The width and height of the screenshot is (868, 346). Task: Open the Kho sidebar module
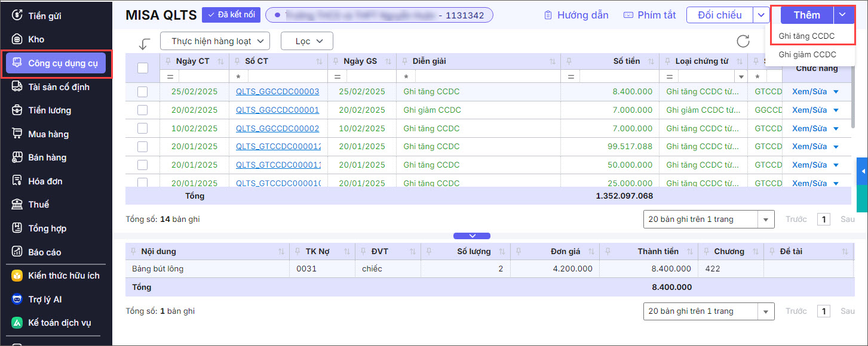click(x=36, y=39)
